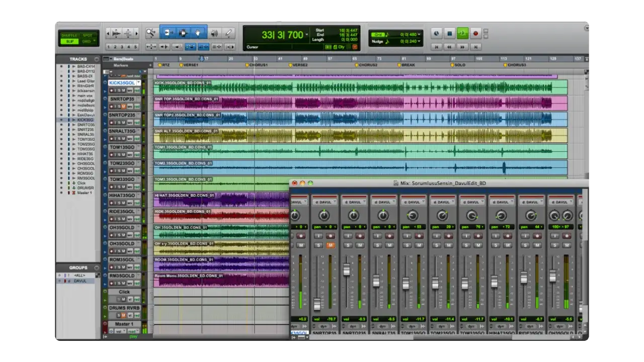
Task: Select the Grabber hand tool
Action: (x=198, y=33)
